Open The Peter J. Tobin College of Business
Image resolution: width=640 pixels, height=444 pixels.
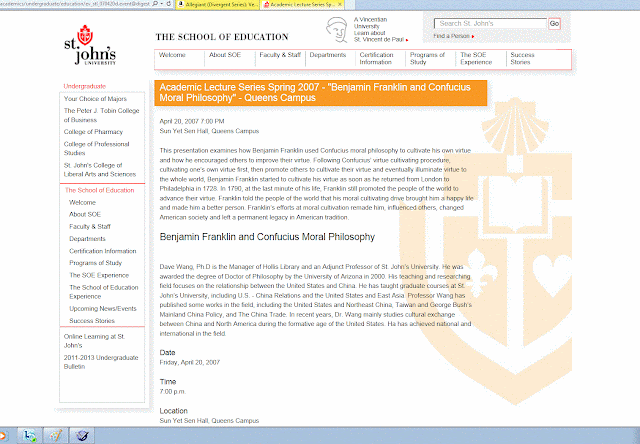[101, 115]
